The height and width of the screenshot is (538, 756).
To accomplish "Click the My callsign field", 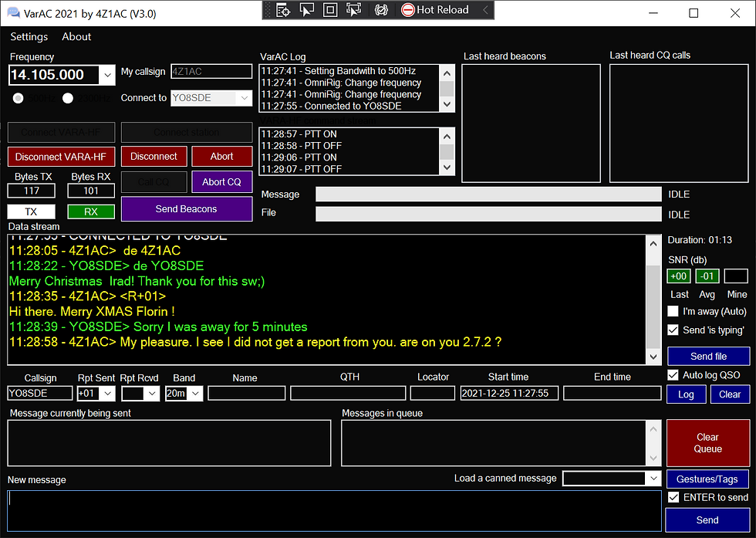I will 211,72.
